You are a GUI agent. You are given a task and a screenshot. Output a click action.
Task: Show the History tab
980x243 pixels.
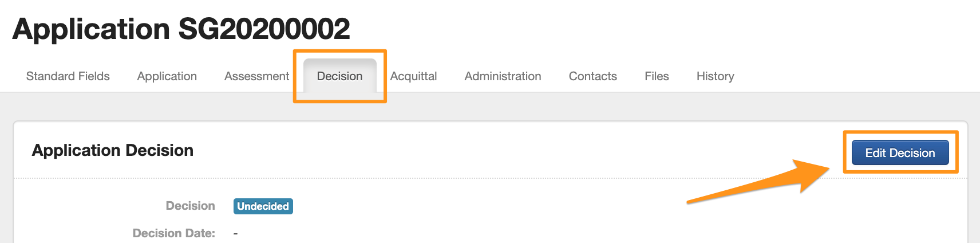tap(715, 76)
